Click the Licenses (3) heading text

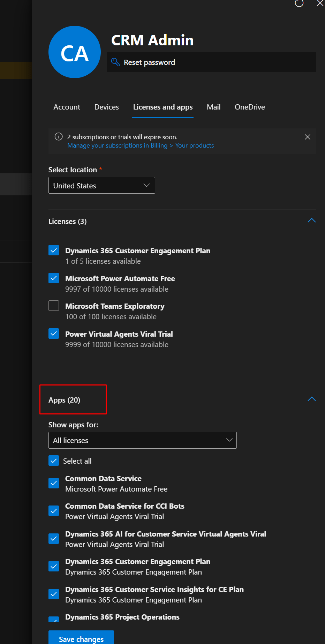[x=68, y=222]
